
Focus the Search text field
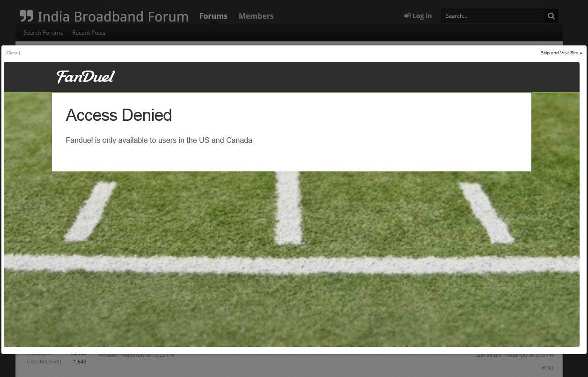[x=492, y=16]
